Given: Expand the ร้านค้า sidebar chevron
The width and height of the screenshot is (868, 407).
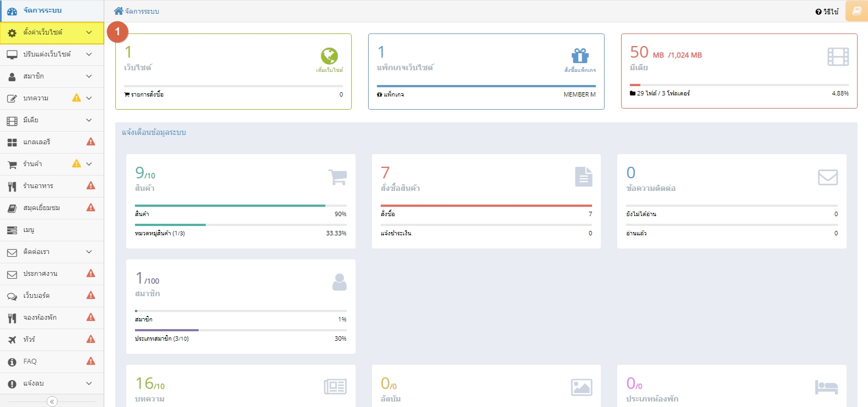Looking at the screenshot, I should [x=89, y=164].
